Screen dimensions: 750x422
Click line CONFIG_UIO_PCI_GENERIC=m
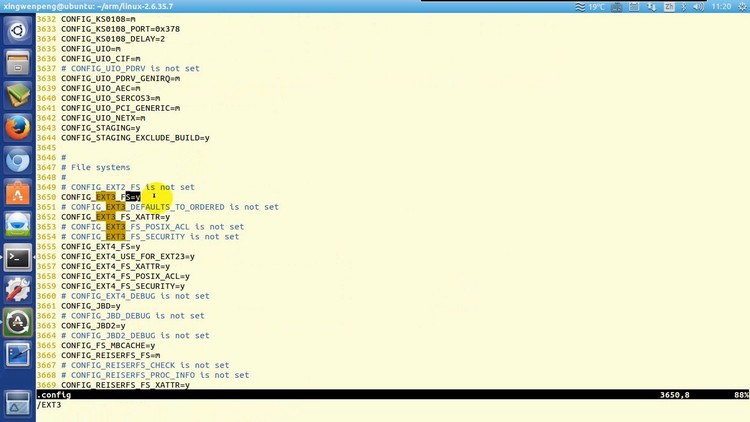click(x=121, y=108)
